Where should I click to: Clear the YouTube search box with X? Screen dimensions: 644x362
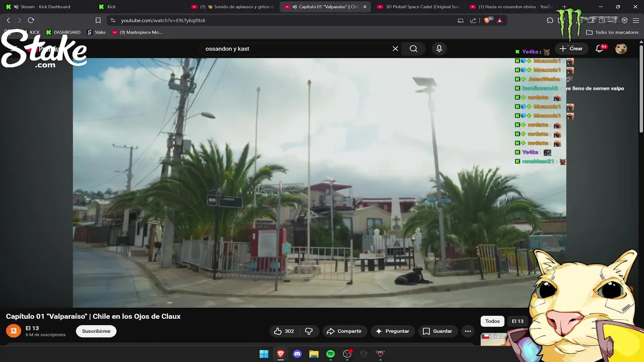pyautogui.click(x=395, y=49)
